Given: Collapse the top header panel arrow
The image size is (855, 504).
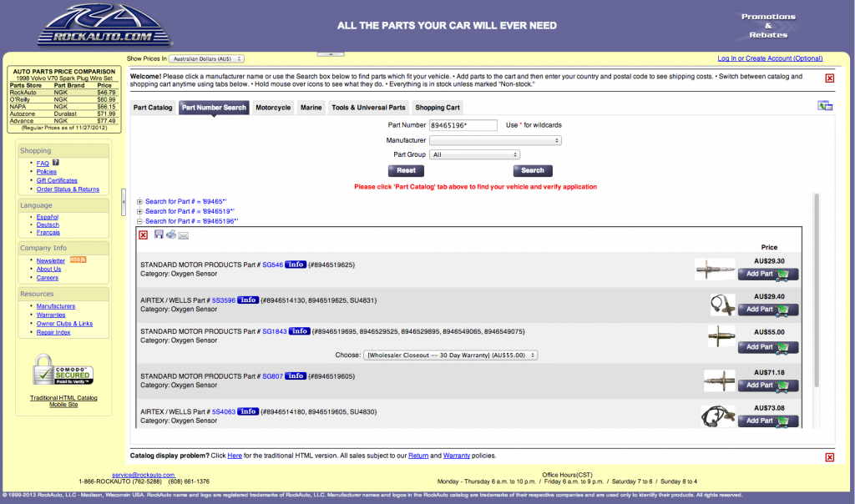Looking at the screenshot, I should point(331,54).
